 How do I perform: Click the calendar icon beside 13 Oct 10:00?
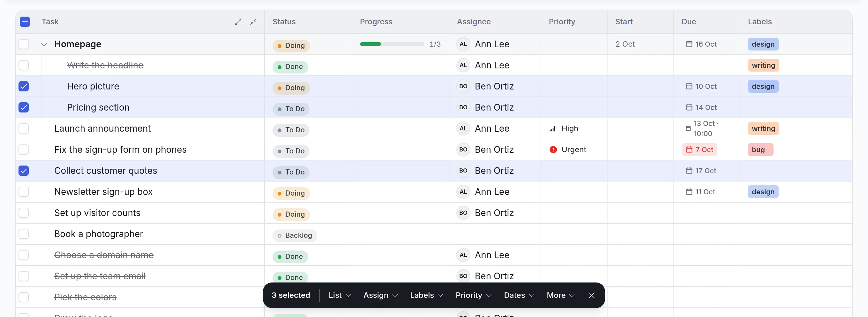(688, 129)
